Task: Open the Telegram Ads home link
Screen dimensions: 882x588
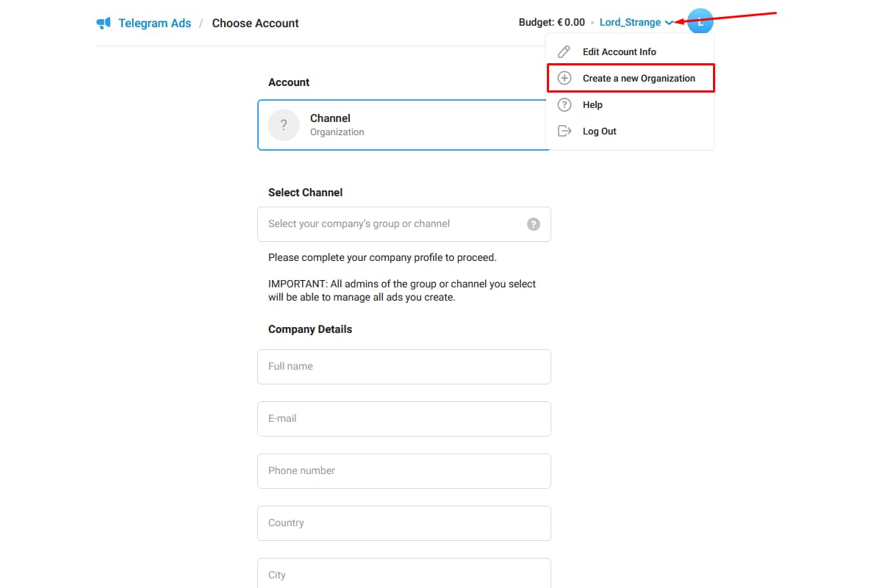Action: (154, 23)
